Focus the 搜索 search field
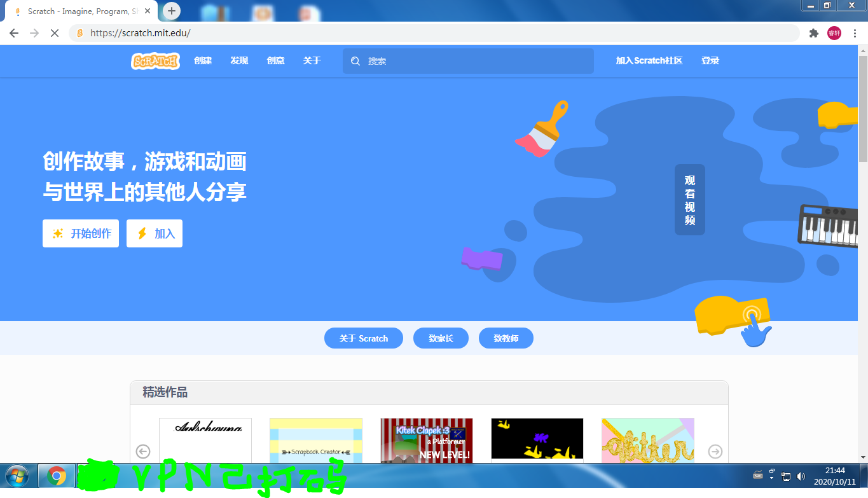Image resolution: width=868 pixels, height=498 pixels. click(x=469, y=61)
